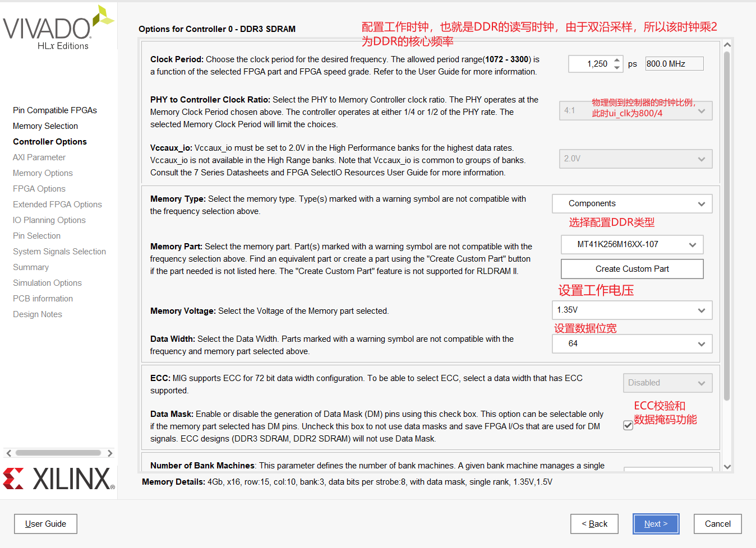Select Design Notes in sidebar
Image resolution: width=756 pixels, height=548 pixels.
coord(38,314)
